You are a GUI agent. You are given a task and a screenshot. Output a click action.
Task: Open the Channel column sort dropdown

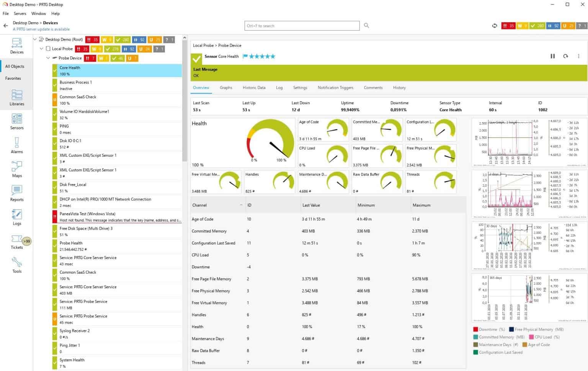[240, 205]
